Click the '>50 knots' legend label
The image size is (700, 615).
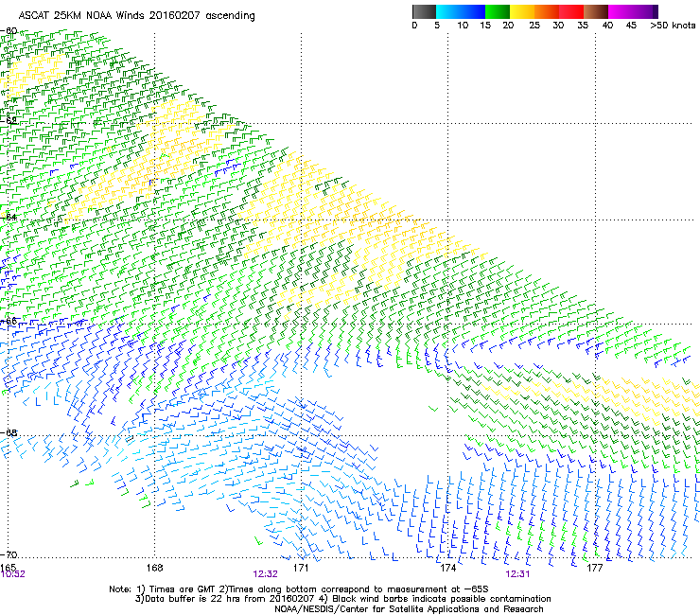(x=673, y=26)
